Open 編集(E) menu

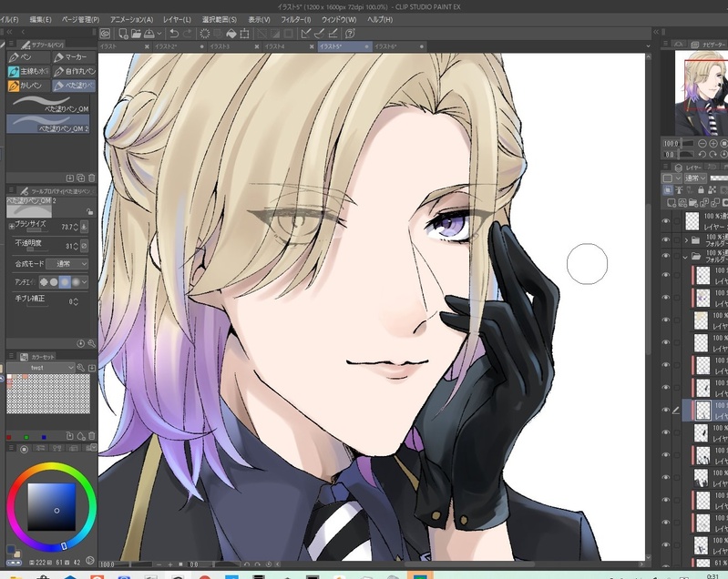[x=40, y=19]
